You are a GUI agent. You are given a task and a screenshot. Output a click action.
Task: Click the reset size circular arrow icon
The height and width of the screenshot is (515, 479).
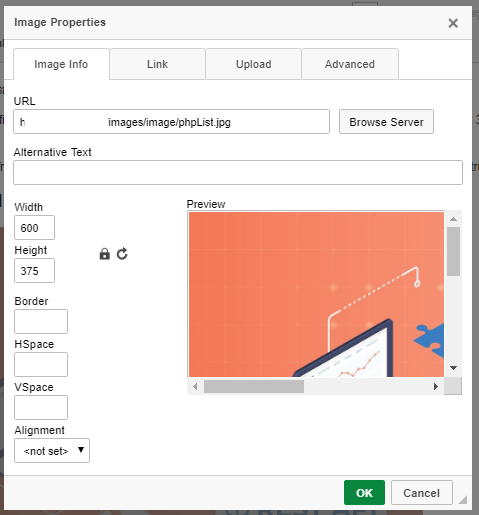tap(122, 254)
